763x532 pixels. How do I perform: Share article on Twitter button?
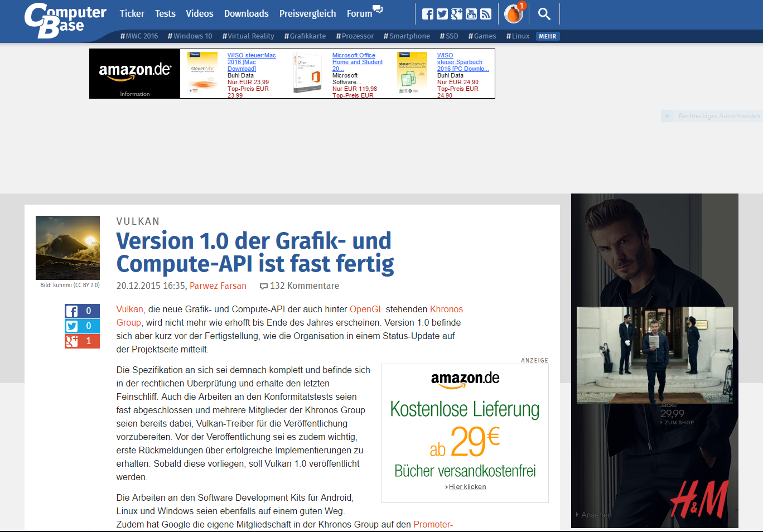82,326
